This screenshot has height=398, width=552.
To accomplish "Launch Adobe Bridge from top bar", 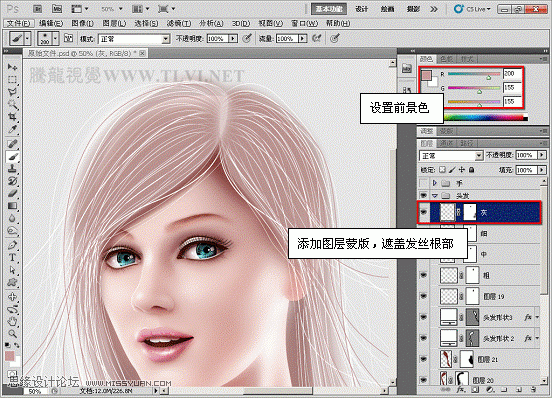I will coord(38,9).
